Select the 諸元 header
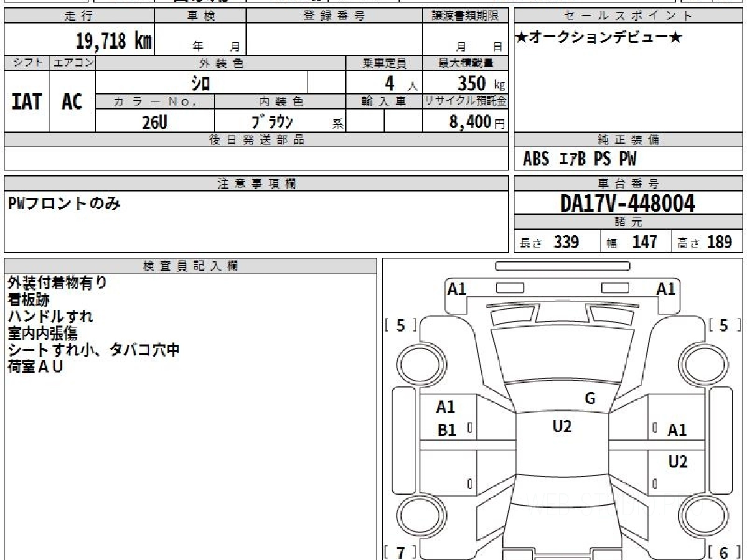747x560 pixels. coord(628,222)
